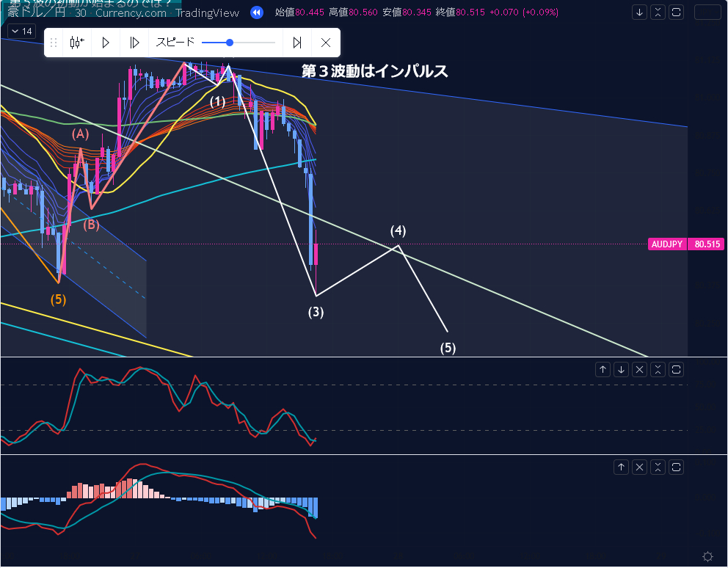Collapse the main chart pane
Image resolution: width=728 pixels, height=568 pixels.
(658, 12)
